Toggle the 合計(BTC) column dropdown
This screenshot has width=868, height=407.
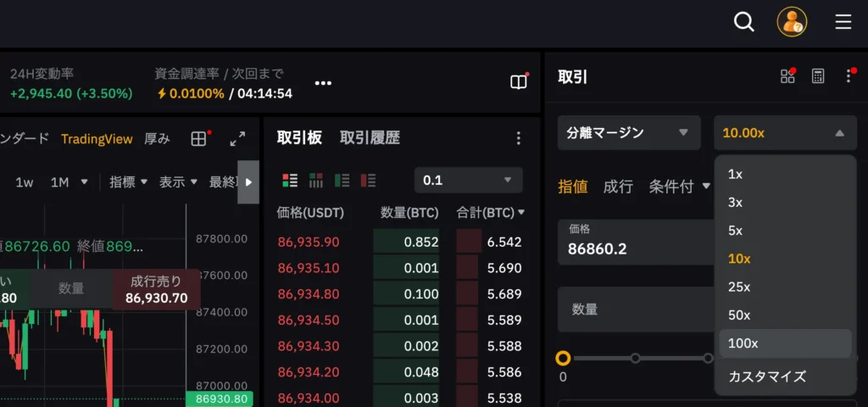[x=521, y=212]
